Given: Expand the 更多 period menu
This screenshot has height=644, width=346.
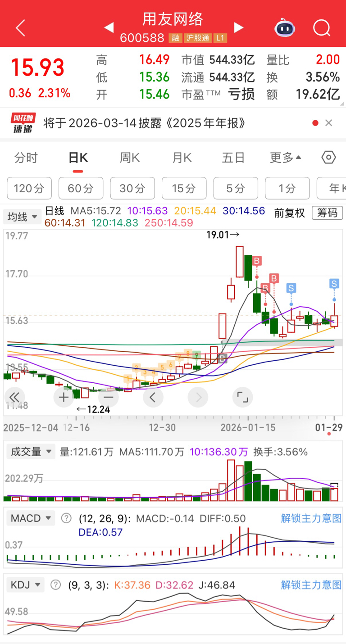Looking at the screenshot, I should point(286,158).
